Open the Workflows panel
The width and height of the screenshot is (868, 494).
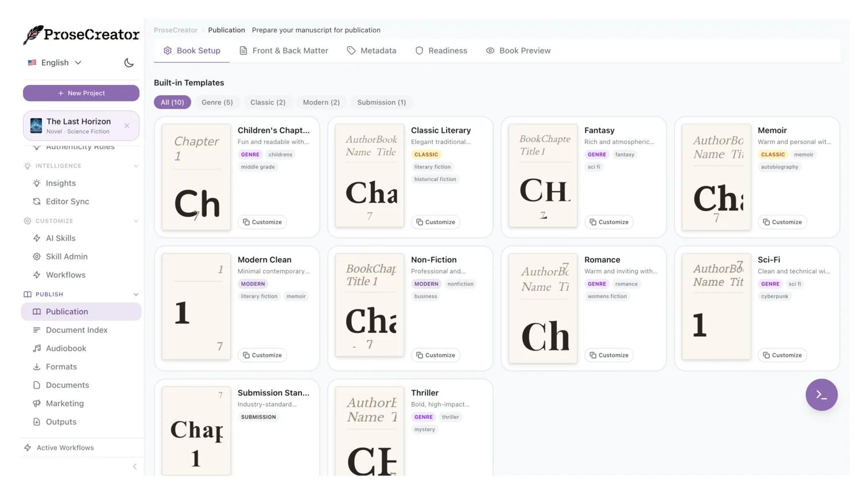(65, 275)
